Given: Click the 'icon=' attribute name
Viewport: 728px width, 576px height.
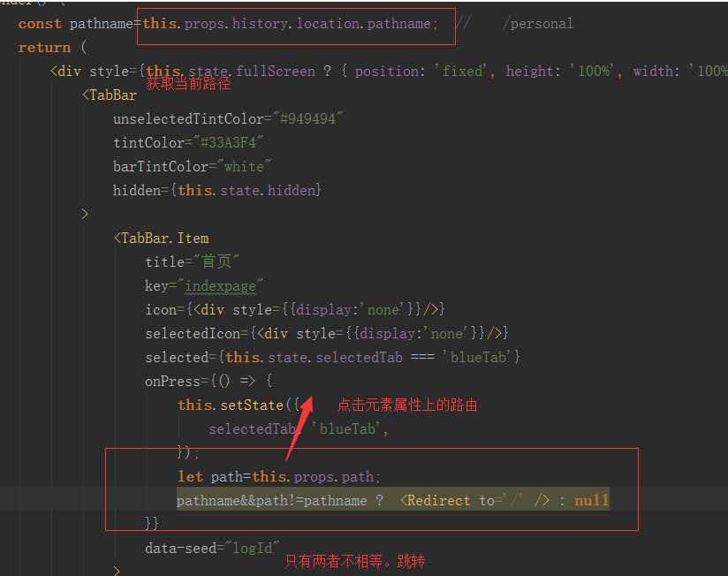Looking at the screenshot, I should tap(164, 309).
